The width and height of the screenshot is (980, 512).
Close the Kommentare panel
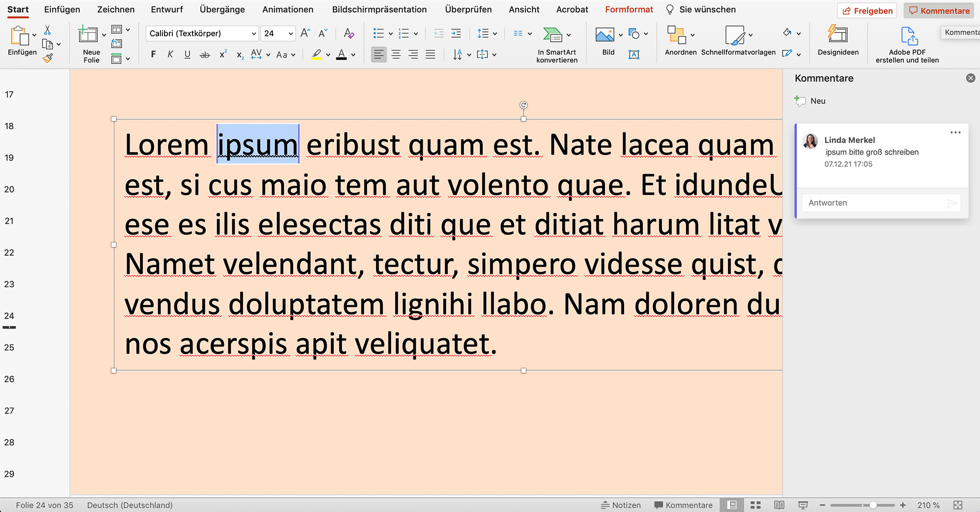tap(971, 78)
